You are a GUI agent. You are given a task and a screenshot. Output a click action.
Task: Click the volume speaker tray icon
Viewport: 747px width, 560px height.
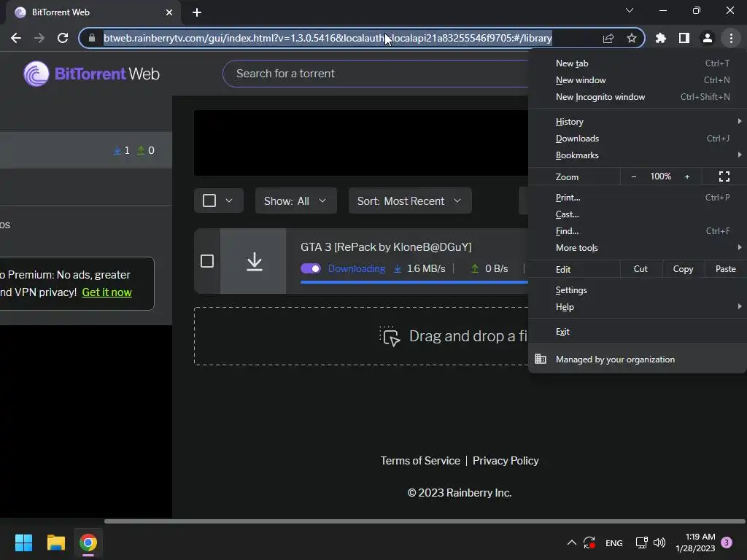pyautogui.click(x=659, y=542)
